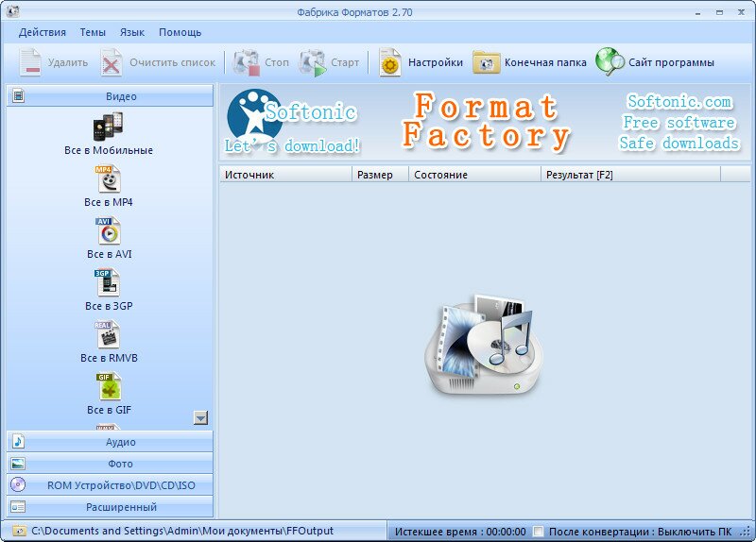Click the card icon on the Расширенный header
The width and height of the screenshot is (756, 542).
click(x=18, y=507)
